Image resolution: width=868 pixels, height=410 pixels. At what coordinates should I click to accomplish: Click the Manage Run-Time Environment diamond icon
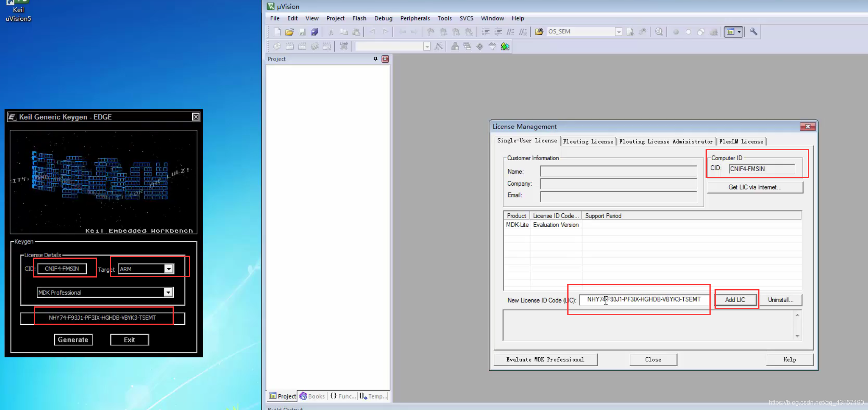coord(480,47)
